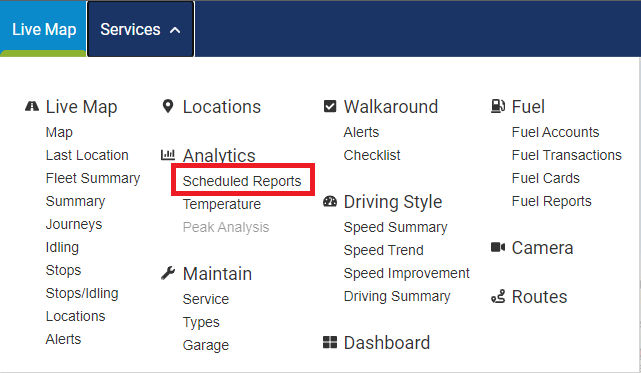Open Scheduled Reports under Analytics
Screen dimensions: 641x373
tap(242, 181)
